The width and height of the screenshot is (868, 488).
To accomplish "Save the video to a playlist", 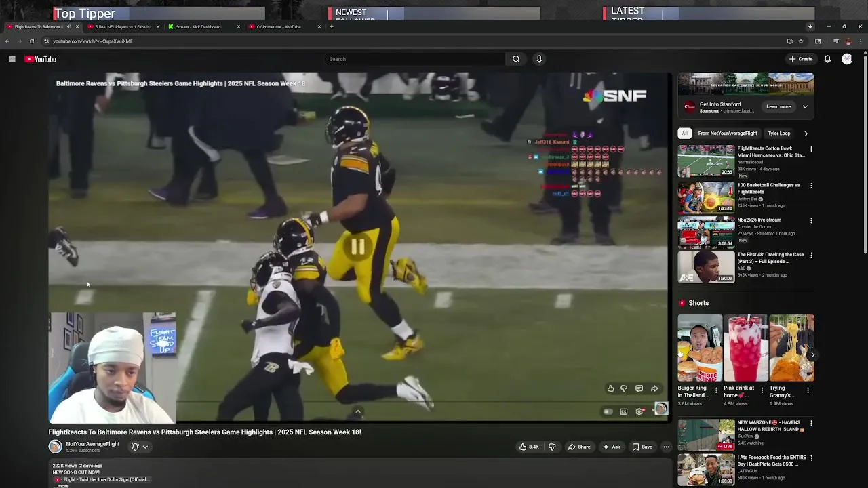I will (642, 447).
